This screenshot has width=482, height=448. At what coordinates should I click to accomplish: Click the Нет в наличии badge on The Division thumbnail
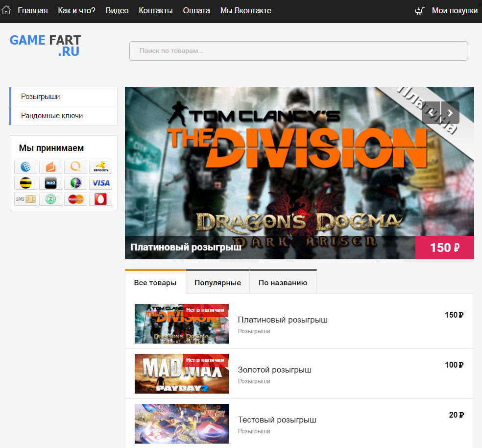coord(205,310)
